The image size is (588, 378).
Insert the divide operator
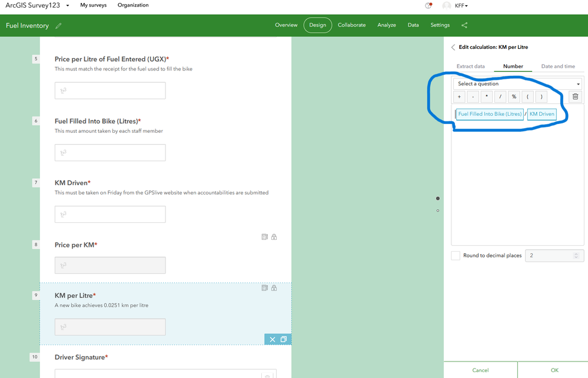(x=500, y=96)
